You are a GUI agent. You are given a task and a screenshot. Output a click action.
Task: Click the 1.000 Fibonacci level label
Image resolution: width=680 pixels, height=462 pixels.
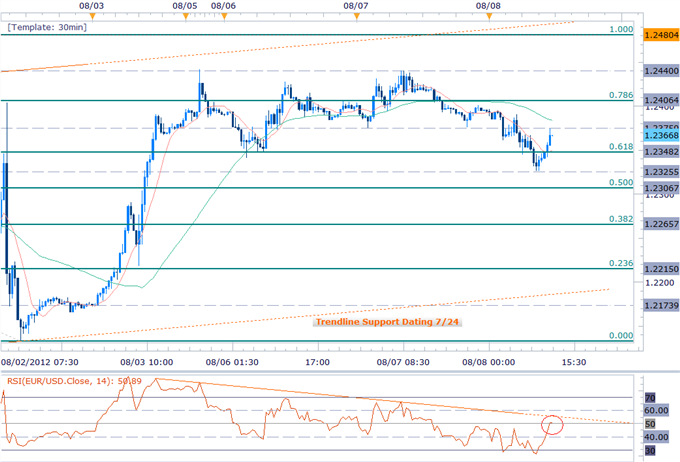click(x=621, y=30)
